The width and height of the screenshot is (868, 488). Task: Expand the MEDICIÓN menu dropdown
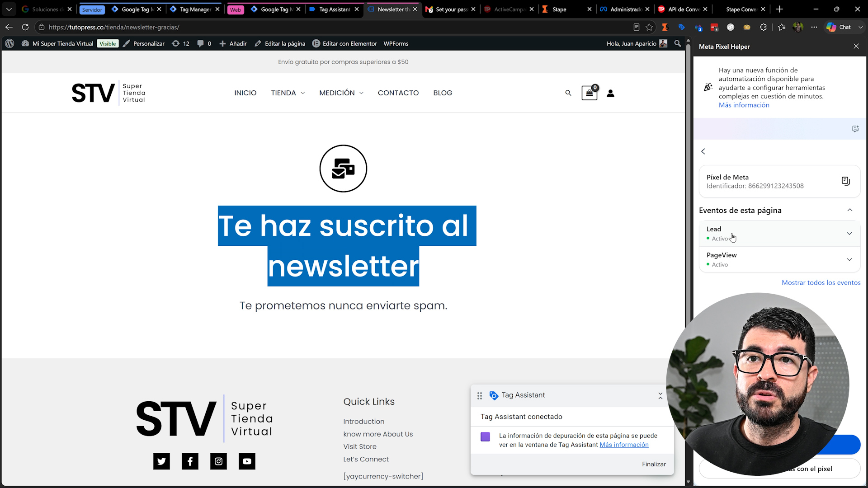[361, 93]
